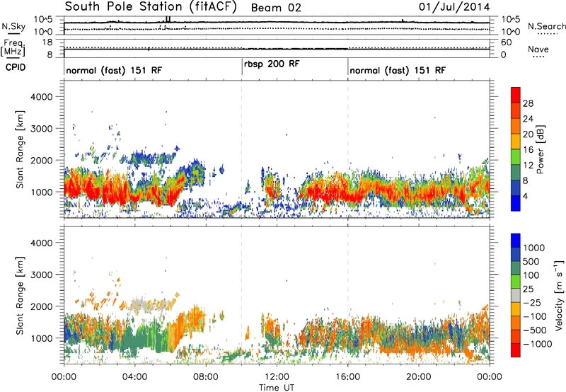Click the '04:00' time axis label
Screen dimensions: 566x392
135,377
